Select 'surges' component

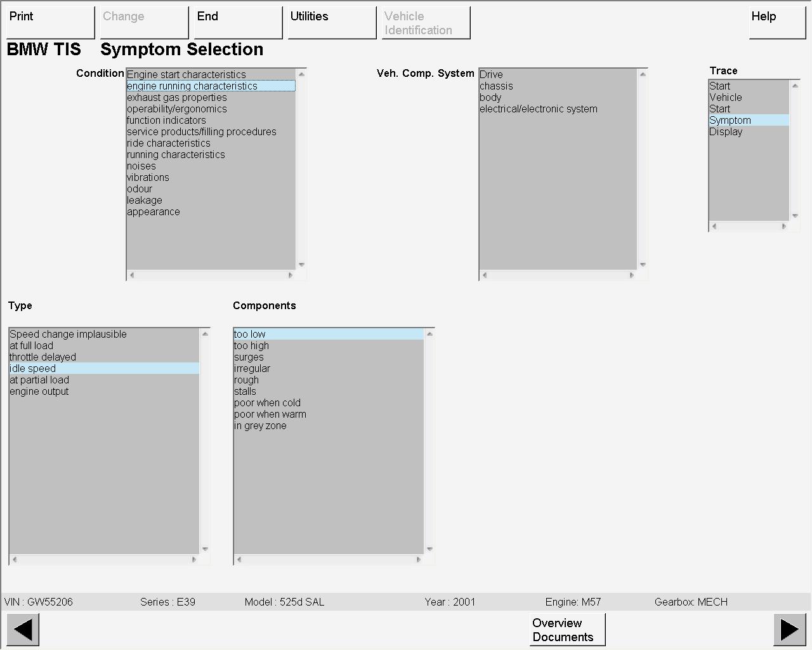tap(329, 357)
